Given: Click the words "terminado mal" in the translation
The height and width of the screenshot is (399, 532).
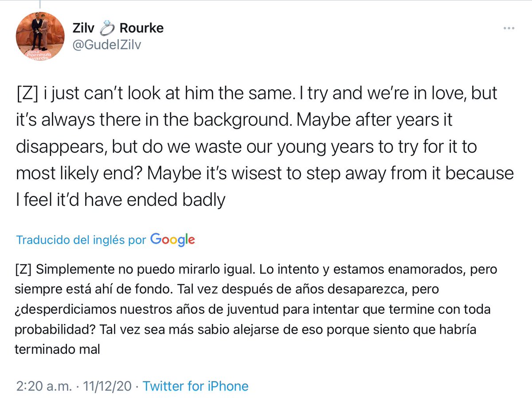Looking at the screenshot, I should click(x=58, y=349).
